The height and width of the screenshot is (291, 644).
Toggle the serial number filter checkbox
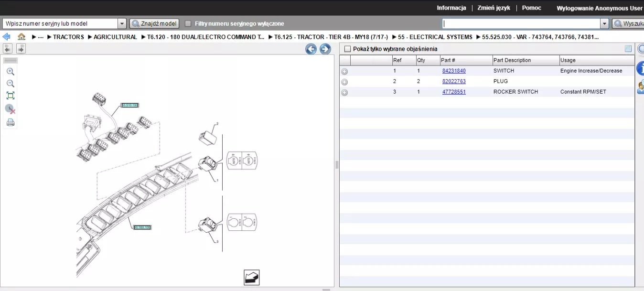(188, 23)
